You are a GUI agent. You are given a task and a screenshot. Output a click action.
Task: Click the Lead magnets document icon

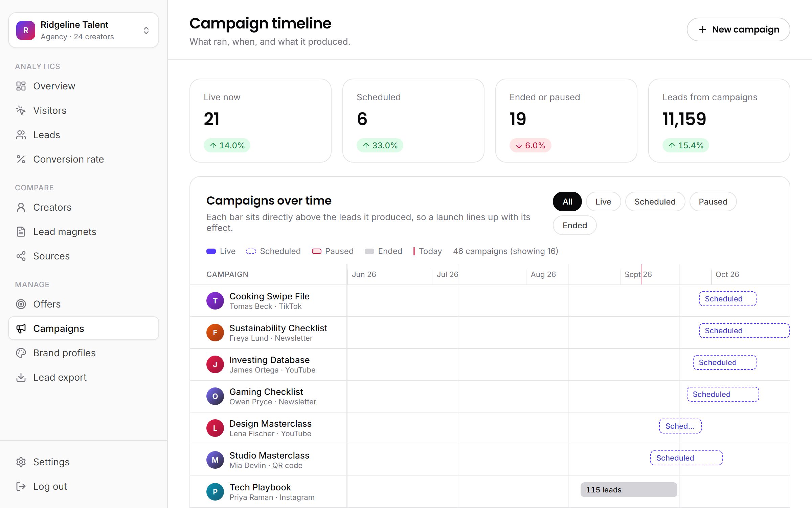click(21, 232)
